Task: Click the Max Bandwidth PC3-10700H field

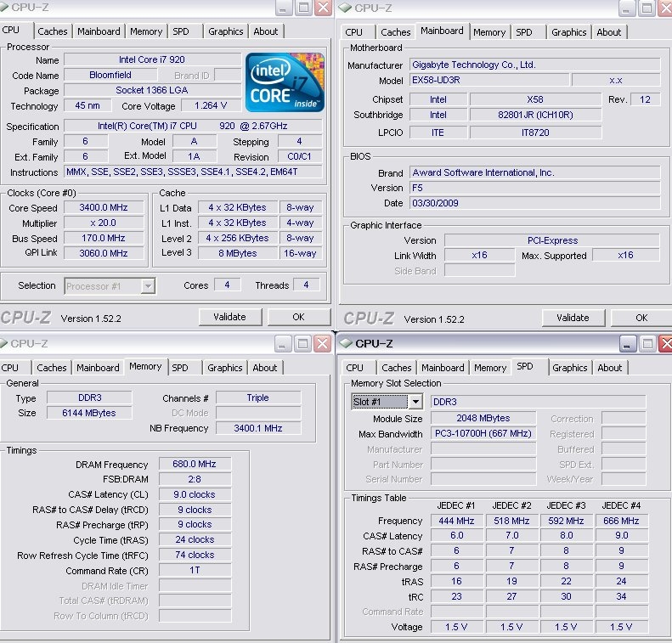Action: [483, 434]
